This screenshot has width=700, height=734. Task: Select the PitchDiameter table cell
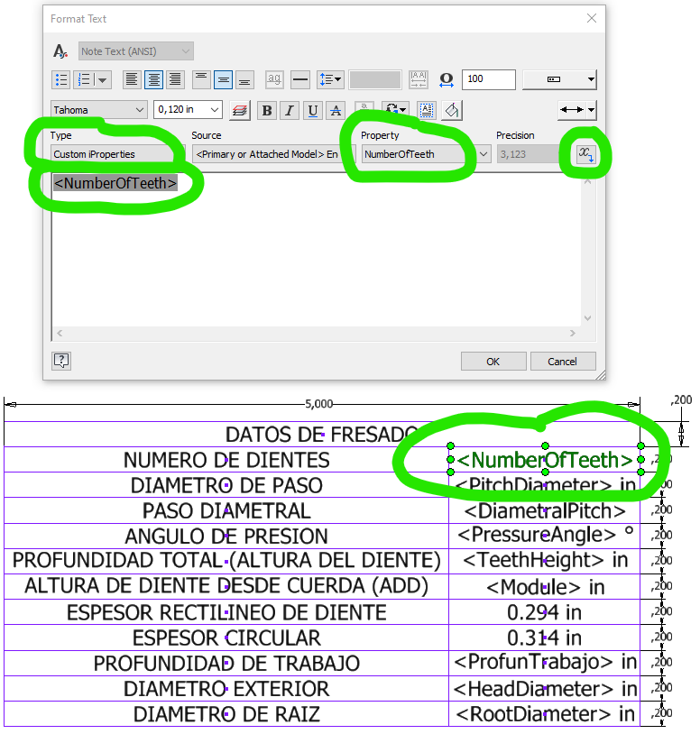coord(544,485)
